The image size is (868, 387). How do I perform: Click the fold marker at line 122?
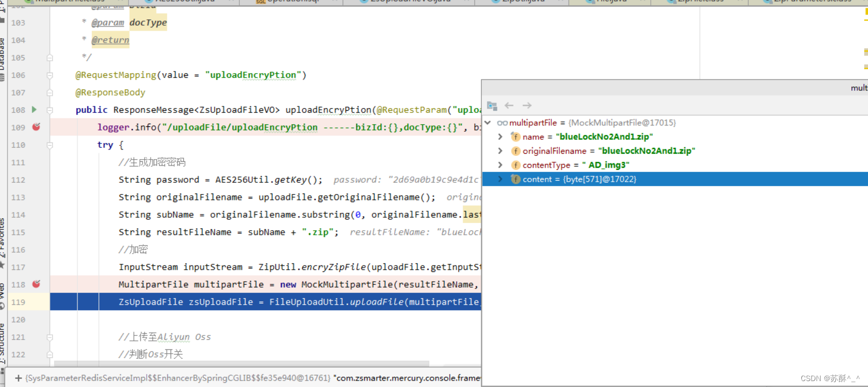[49, 355]
